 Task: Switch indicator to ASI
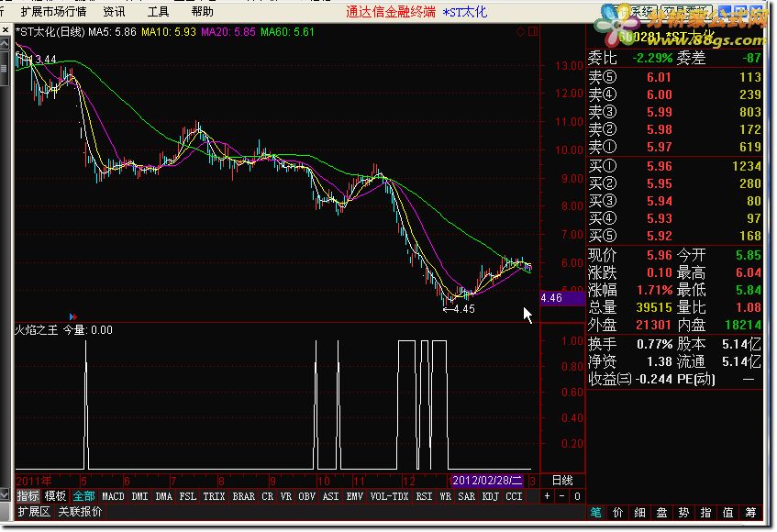point(330,496)
